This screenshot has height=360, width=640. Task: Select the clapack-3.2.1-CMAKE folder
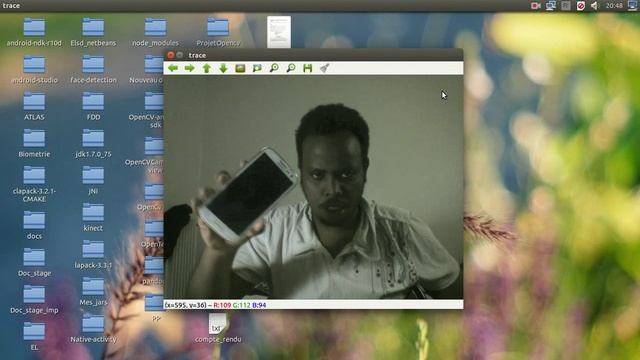(34, 184)
